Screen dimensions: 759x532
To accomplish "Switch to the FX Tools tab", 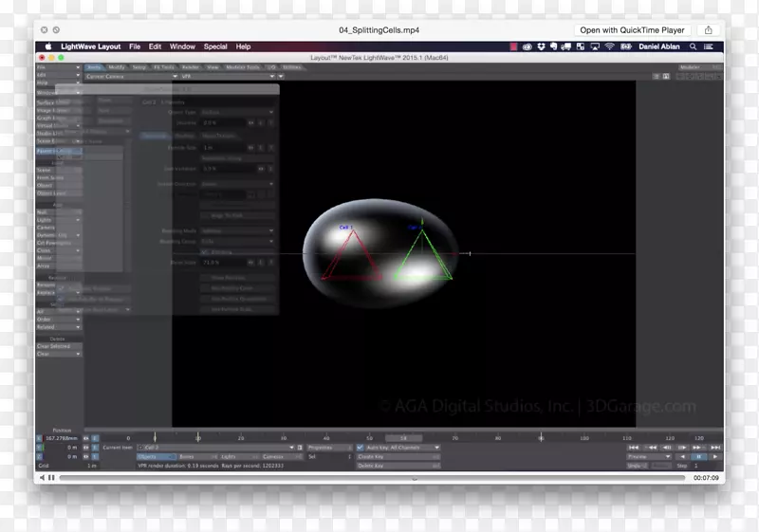I will click(x=164, y=67).
